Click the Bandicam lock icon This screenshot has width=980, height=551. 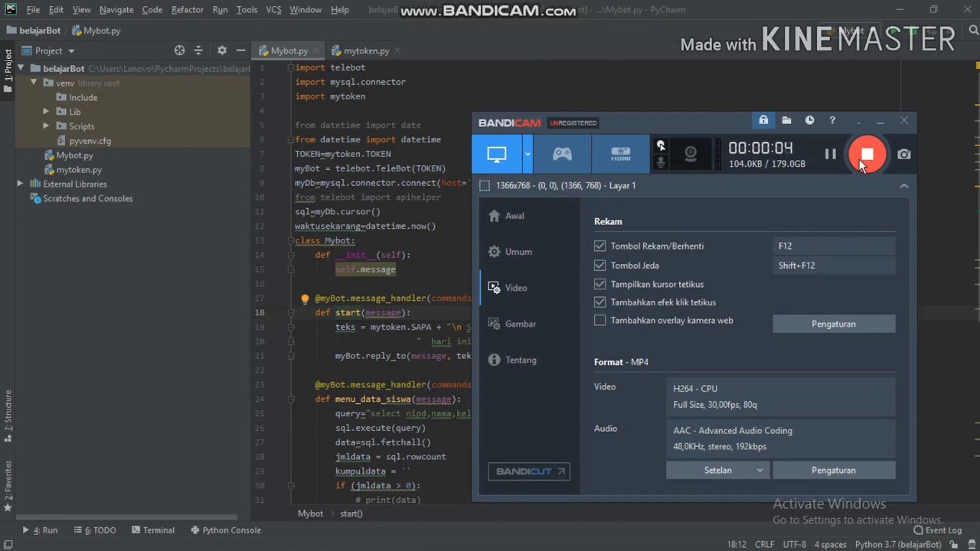click(x=763, y=120)
